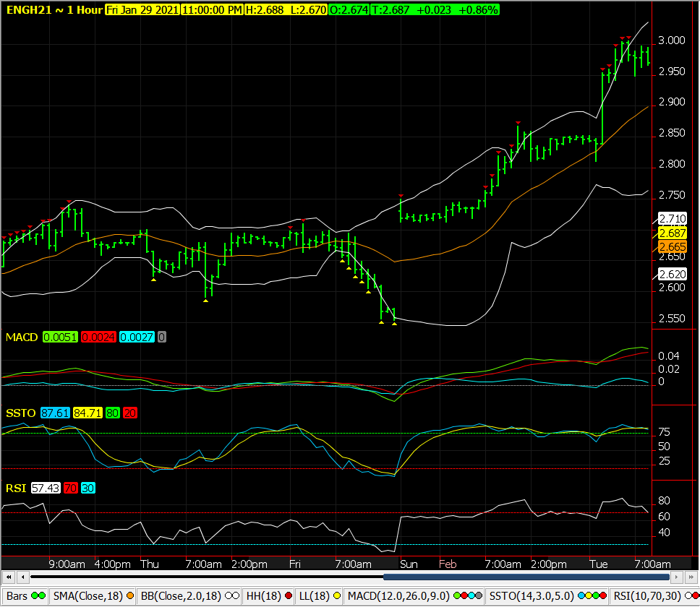Click the T:2.687 +0.023 +0.86% trade readout
Image resolution: width=700 pixels, height=607 pixels.
tap(435, 10)
